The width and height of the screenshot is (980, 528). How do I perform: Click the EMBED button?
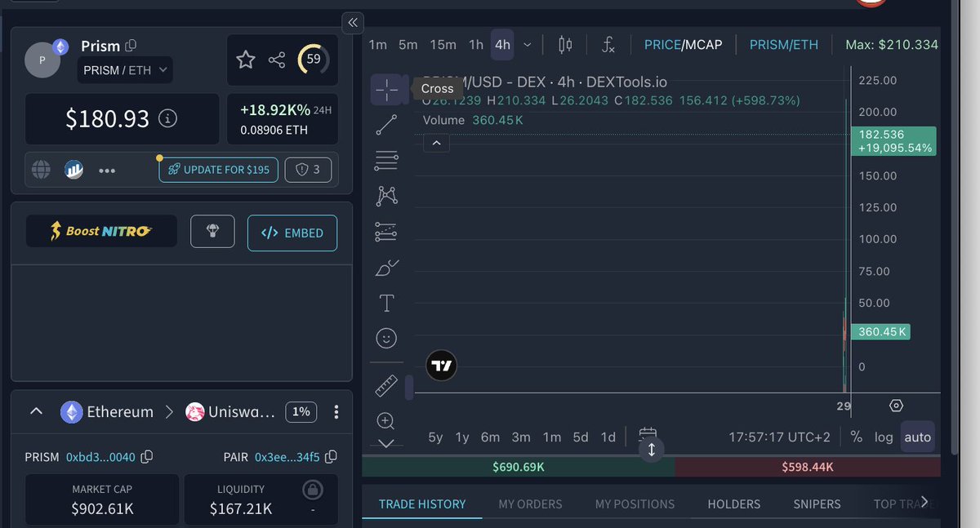pos(292,233)
